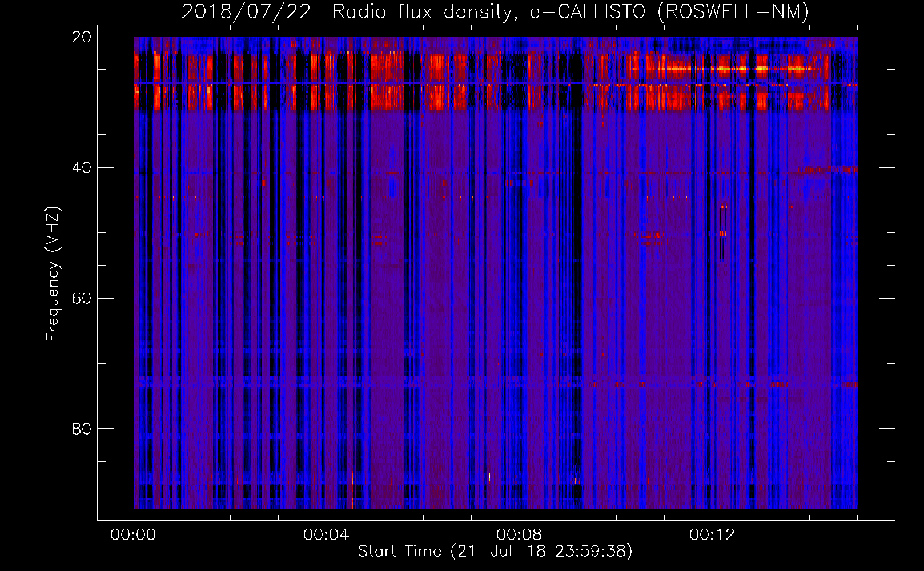Click the 20 frequency tick label
Screen dimensions: 924x571
(x=82, y=37)
